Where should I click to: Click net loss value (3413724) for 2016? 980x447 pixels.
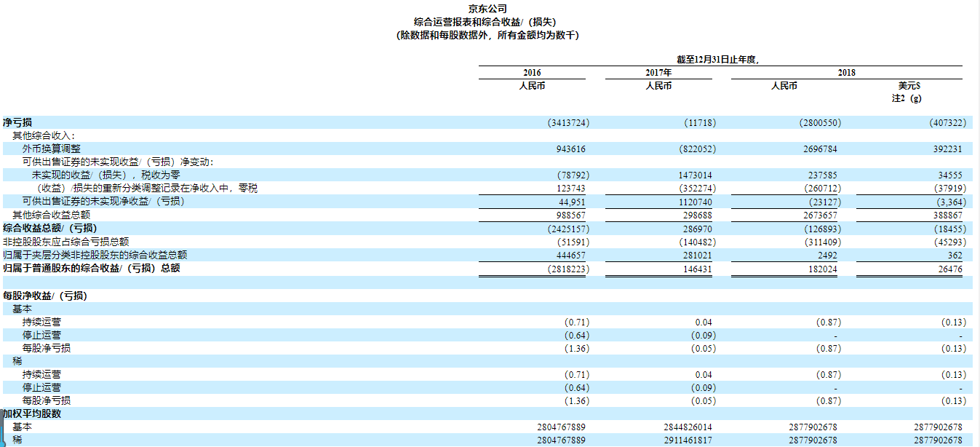click(x=568, y=123)
